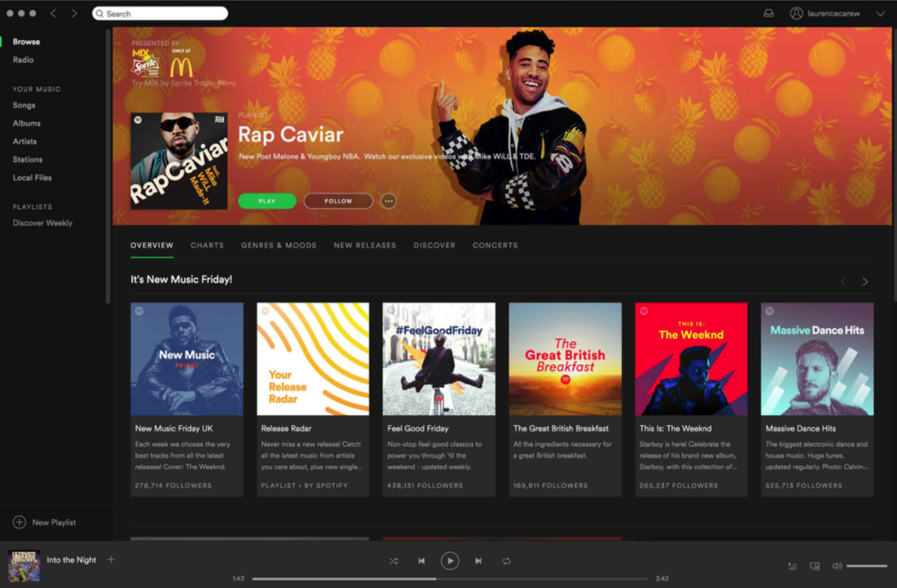Open The Great British Breakfast cover

point(565,358)
